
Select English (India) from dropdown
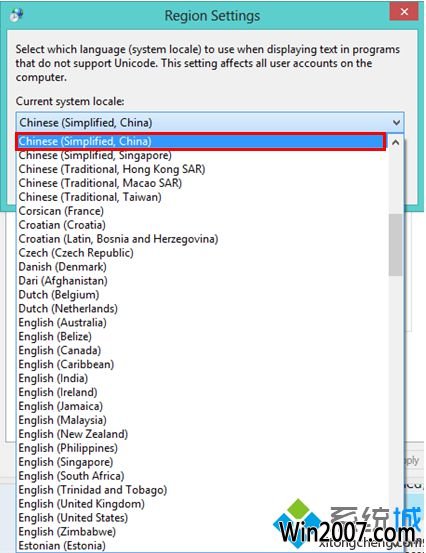click(201, 378)
